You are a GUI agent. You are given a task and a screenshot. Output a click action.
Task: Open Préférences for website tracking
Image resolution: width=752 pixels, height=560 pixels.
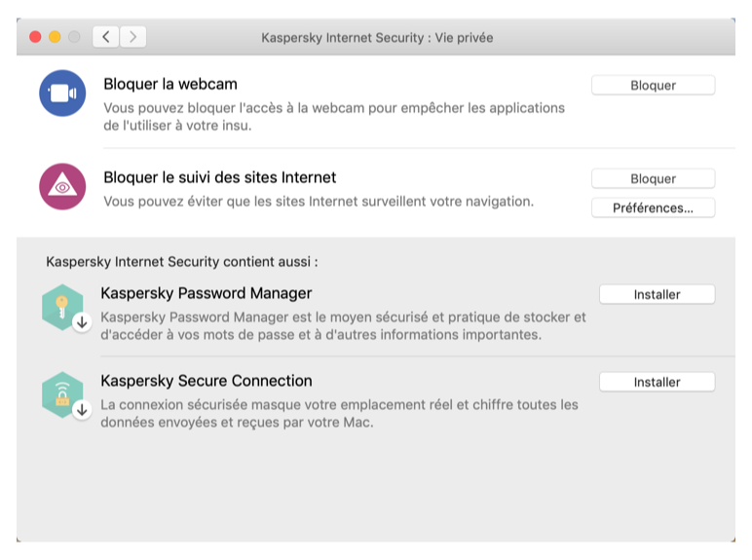click(654, 208)
